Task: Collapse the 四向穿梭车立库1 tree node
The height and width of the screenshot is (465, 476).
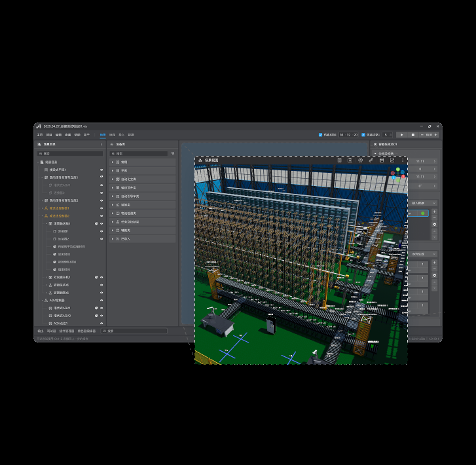Action: pyautogui.click(x=42, y=177)
